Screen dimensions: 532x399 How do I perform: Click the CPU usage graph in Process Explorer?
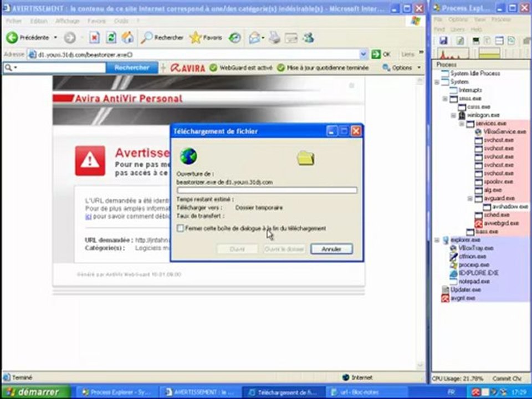[x=453, y=53]
